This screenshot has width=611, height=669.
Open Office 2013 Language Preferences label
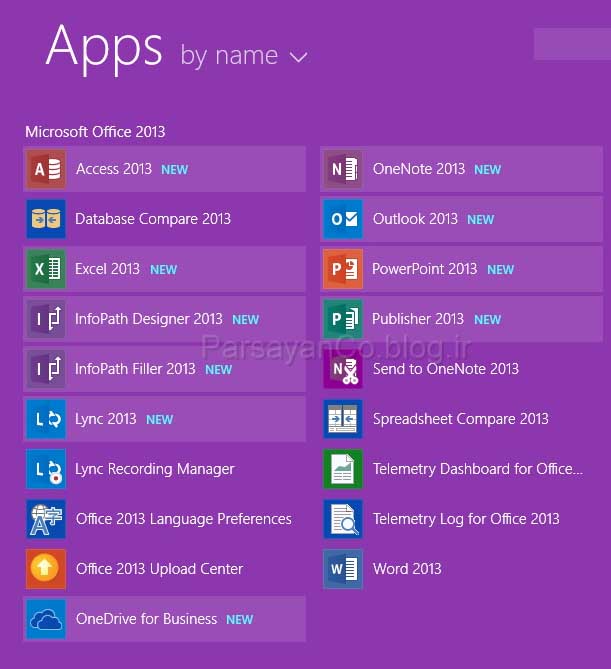pos(184,519)
